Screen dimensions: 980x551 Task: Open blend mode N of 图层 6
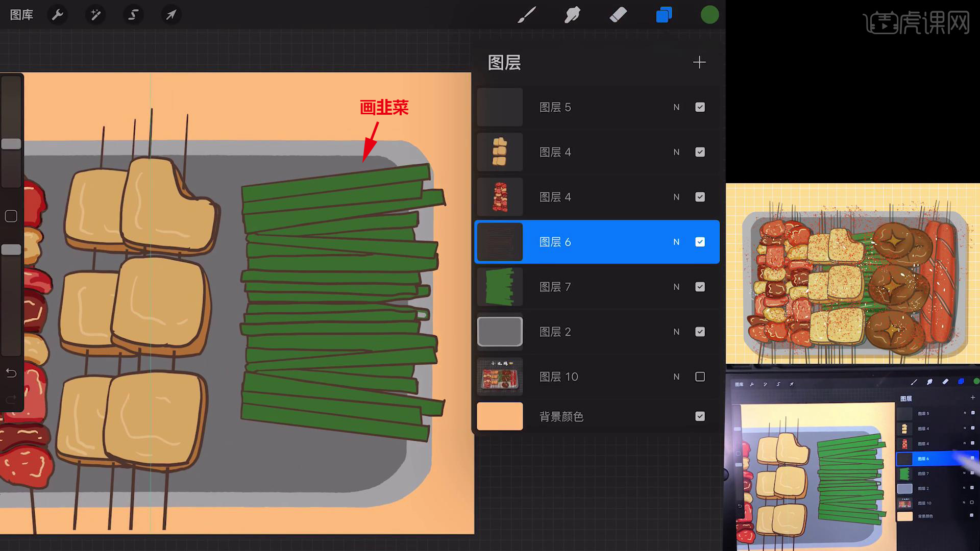(676, 242)
